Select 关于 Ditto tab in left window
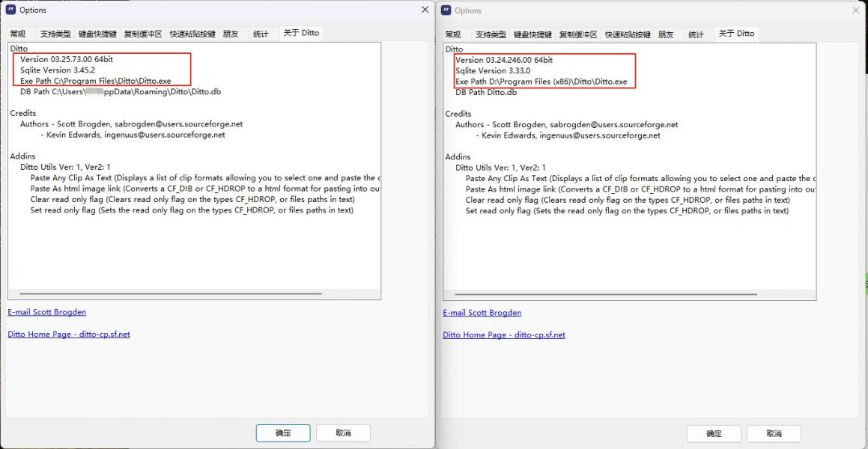This screenshot has height=449, width=868. (x=301, y=33)
